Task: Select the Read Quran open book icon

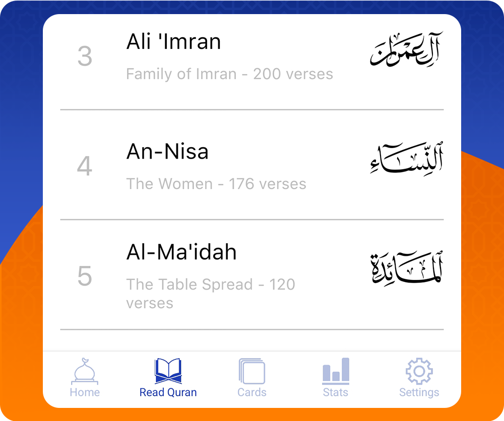Action: [x=168, y=370]
